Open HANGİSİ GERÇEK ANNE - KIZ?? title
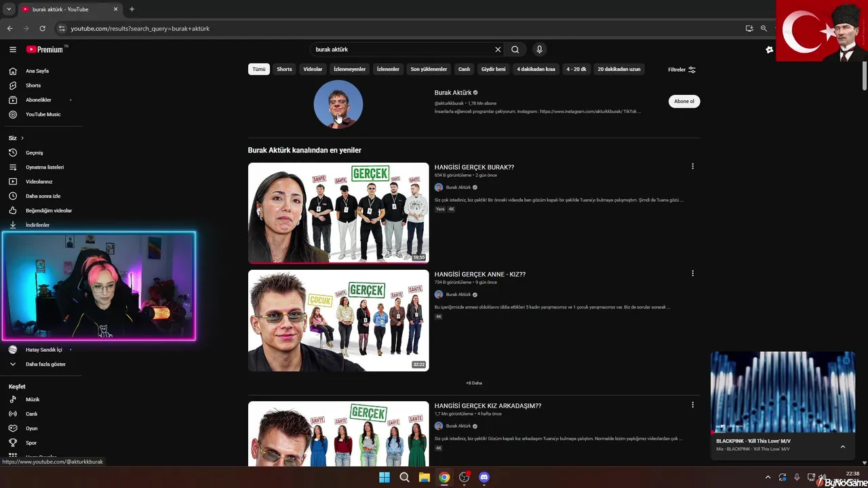868x488 pixels. tap(480, 274)
